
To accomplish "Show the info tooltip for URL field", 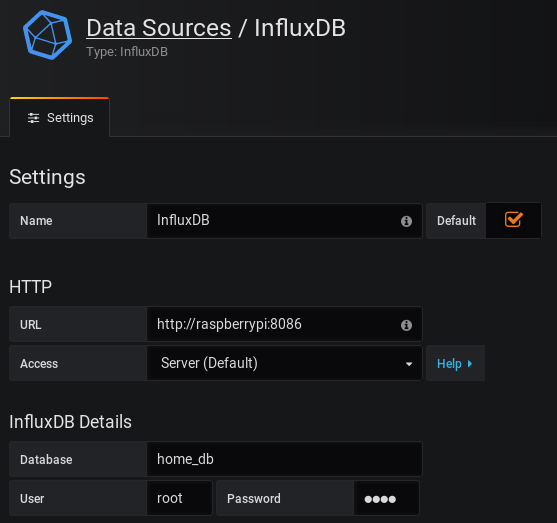I will tap(406, 325).
